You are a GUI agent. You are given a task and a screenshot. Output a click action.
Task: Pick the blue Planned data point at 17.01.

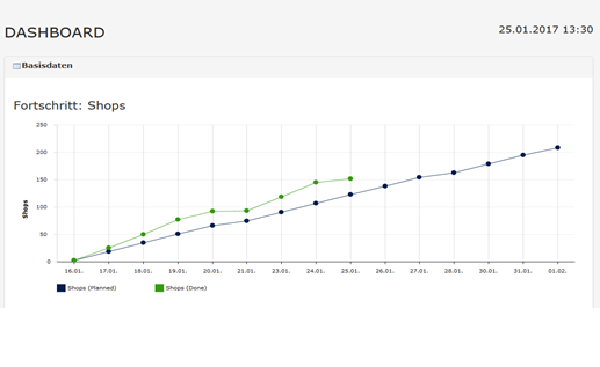coord(108,252)
